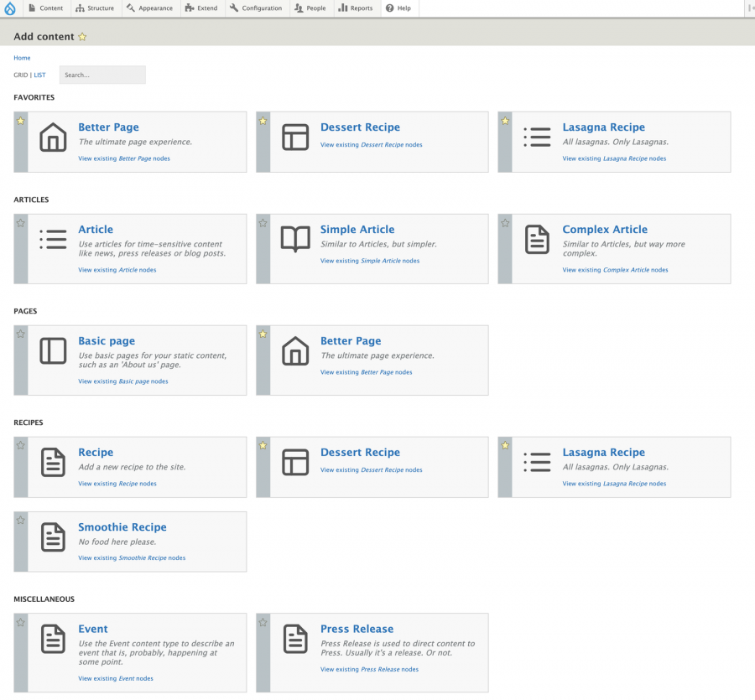The image size is (755, 700).
Task: View existing Complex Article nodes
Action: (x=615, y=270)
